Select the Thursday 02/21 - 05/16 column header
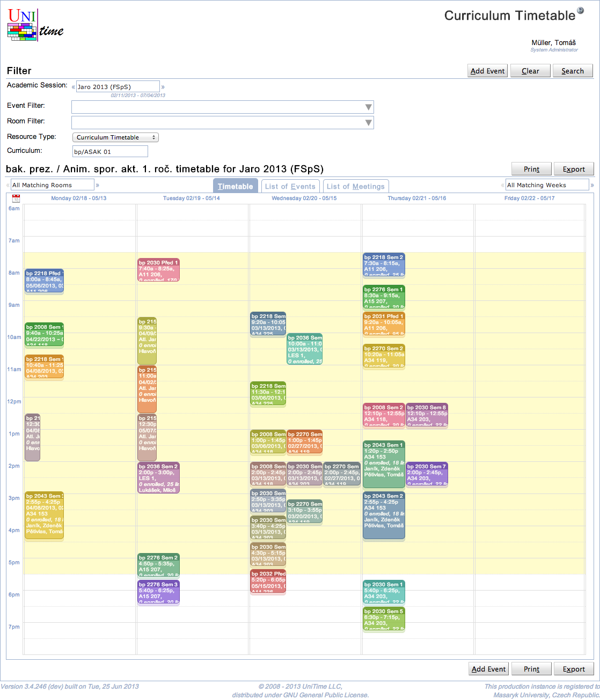Image resolution: width=600 pixels, height=700 pixels. tap(417, 198)
